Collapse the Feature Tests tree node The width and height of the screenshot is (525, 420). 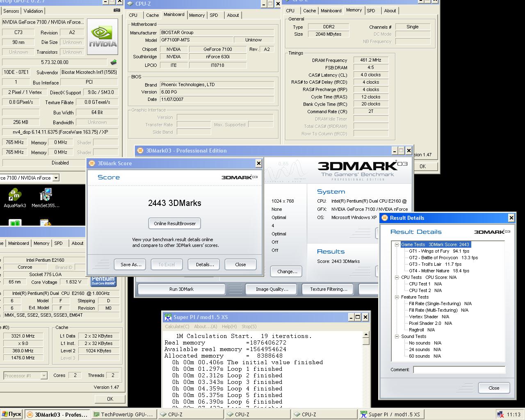click(x=397, y=297)
